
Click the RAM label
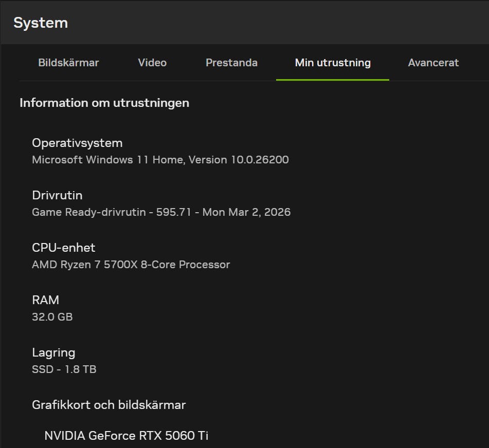tap(46, 300)
